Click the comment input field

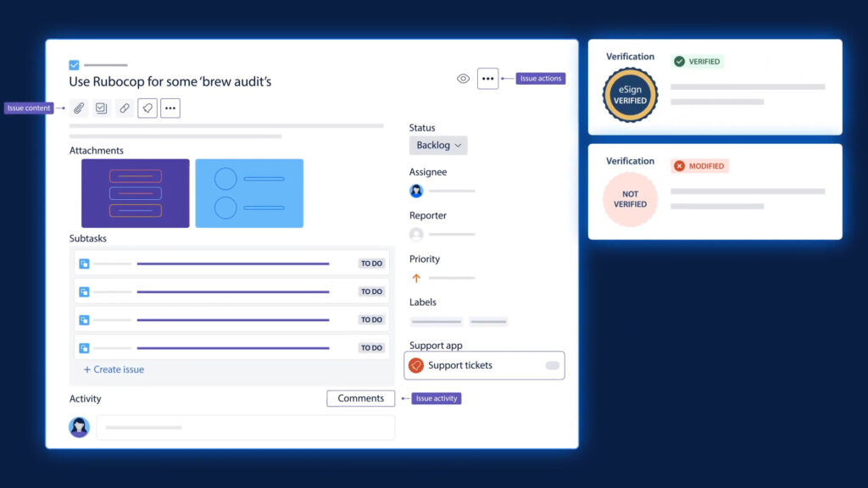coord(245,428)
